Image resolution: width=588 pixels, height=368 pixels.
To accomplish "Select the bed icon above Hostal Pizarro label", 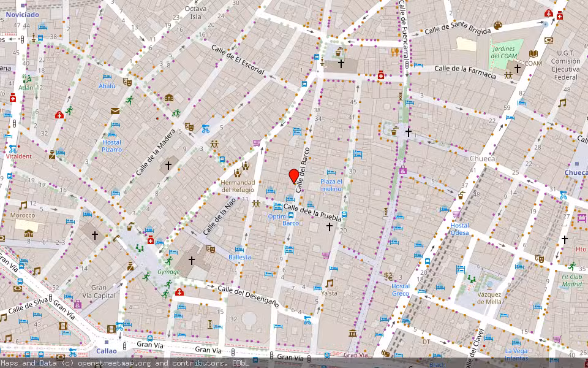I will pyautogui.click(x=111, y=134).
